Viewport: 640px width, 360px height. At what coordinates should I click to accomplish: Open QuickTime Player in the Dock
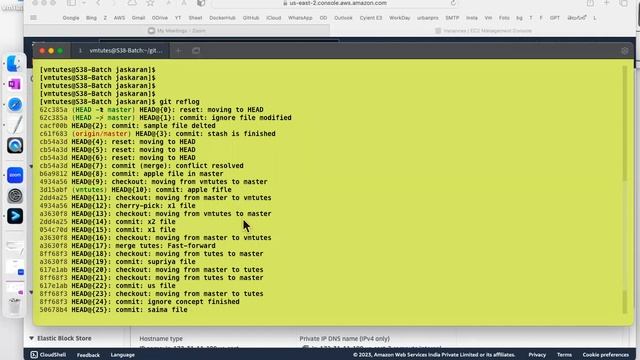pos(15,146)
